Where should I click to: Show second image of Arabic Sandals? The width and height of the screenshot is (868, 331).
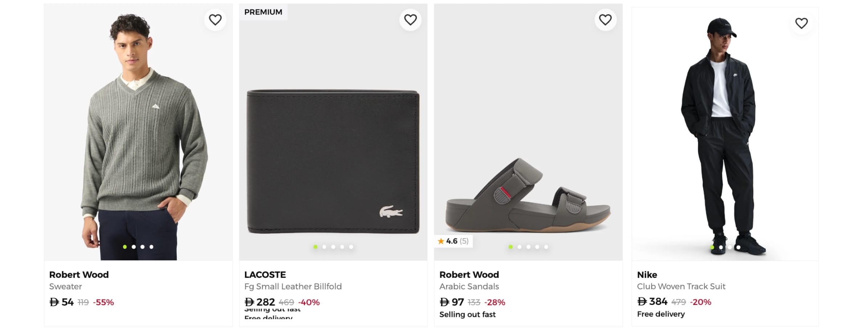(519, 247)
